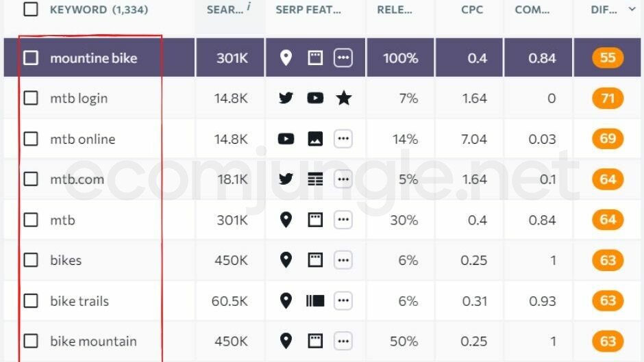Click the 450K search volume for bikes

pos(232,260)
